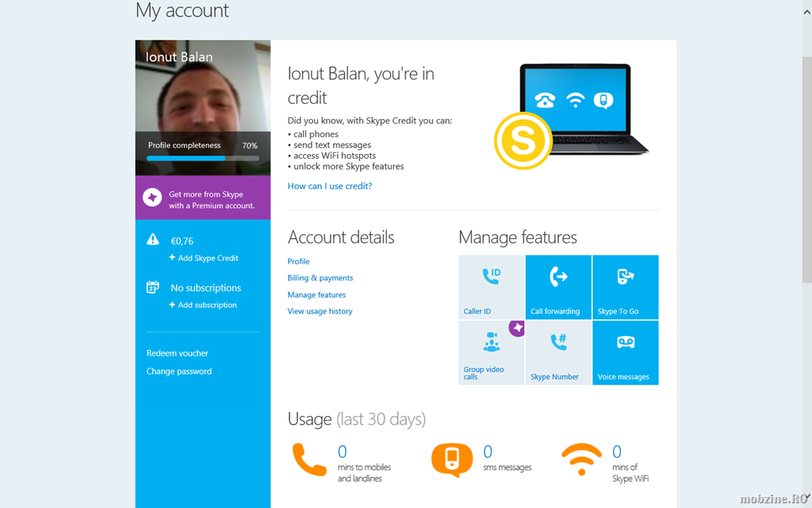Open Billing & payments
812x508 pixels.
click(x=320, y=278)
